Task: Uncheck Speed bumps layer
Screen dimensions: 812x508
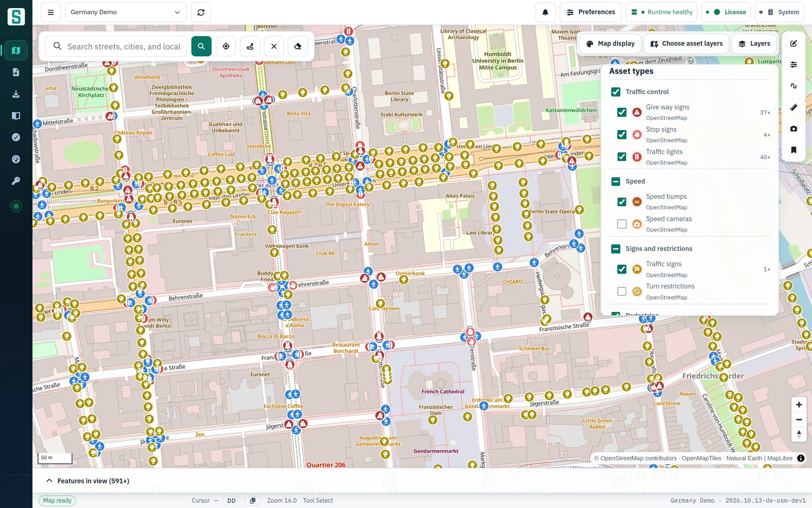Action: 622,202
